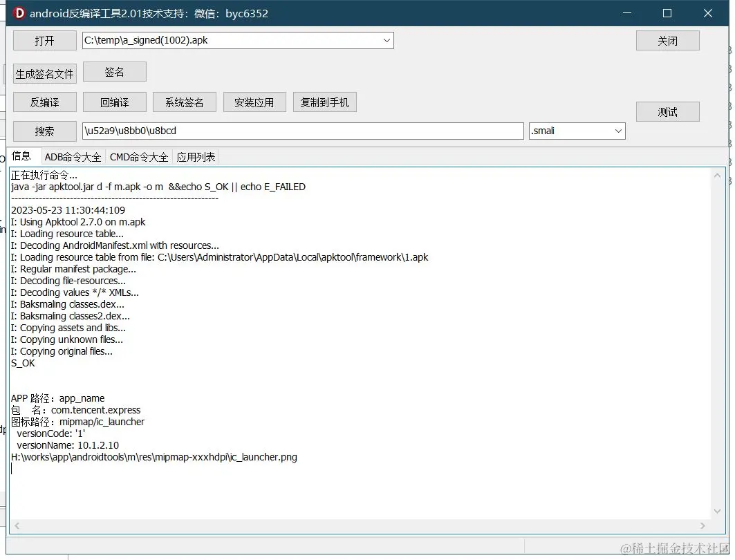Click the versionName: 10.1.2.10 line
This screenshot has height=560, width=735.
coord(68,445)
